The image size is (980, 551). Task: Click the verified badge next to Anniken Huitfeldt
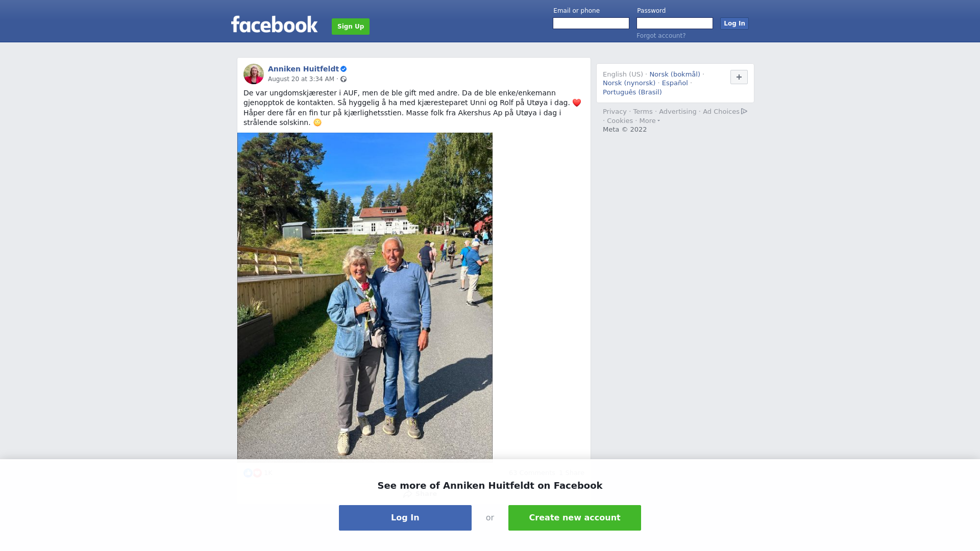[344, 69]
